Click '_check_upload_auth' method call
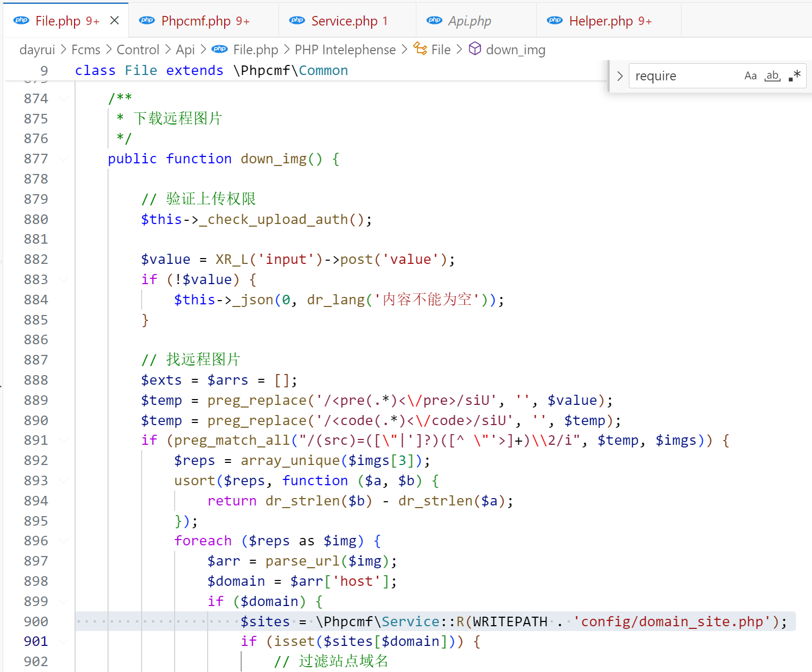The height and width of the screenshot is (672, 812). 273,219
